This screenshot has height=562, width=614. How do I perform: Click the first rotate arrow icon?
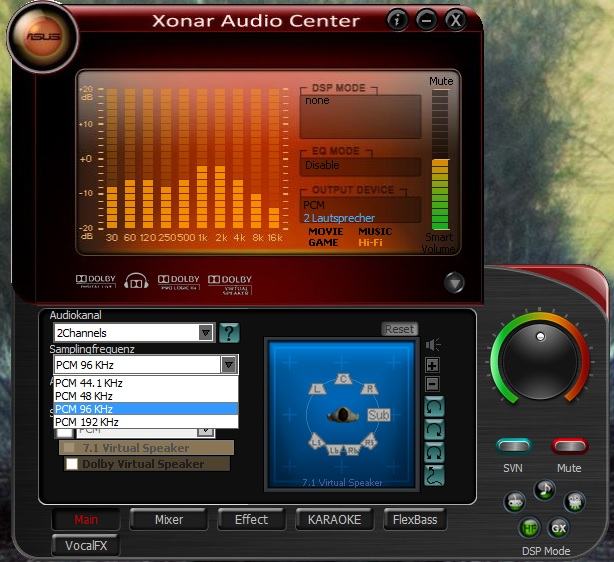[x=434, y=407]
